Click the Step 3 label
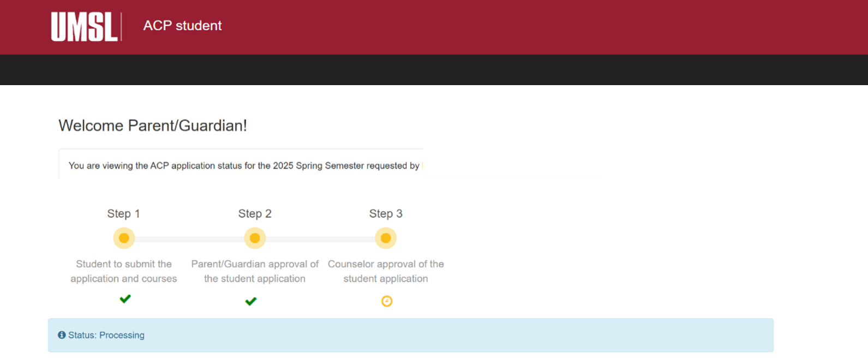Image resolution: width=868 pixels, height=364 pixels. [386, 213]
